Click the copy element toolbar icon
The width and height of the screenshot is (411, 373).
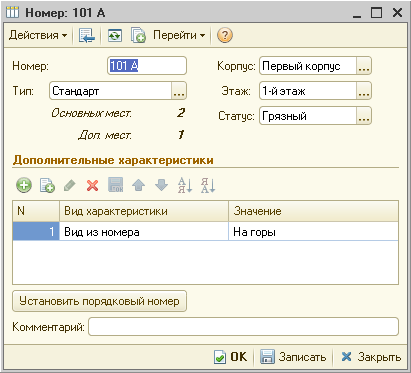[x=138, y=35]
